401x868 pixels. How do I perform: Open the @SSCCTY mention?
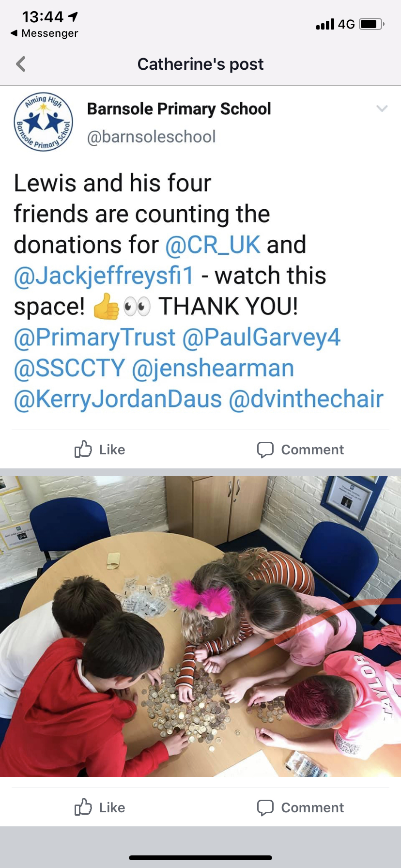click(70, 368)
